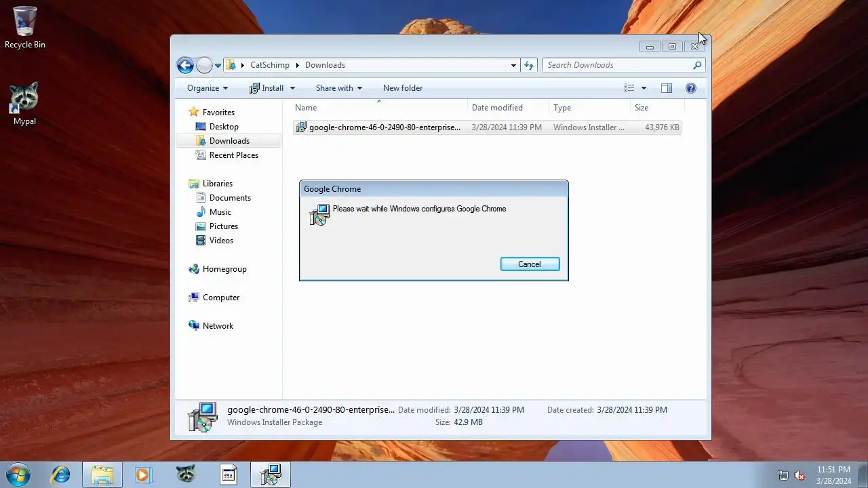Screen dimensions: 868x488
Task: Minimize the Downloads Explorer window
Action: pos(650,47)
